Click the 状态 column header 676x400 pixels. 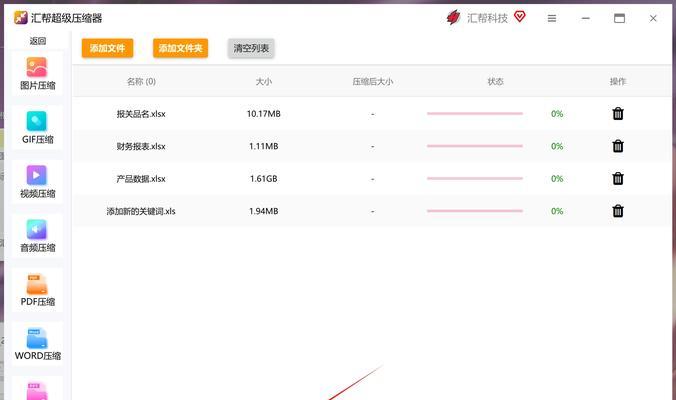click(495, 81)
